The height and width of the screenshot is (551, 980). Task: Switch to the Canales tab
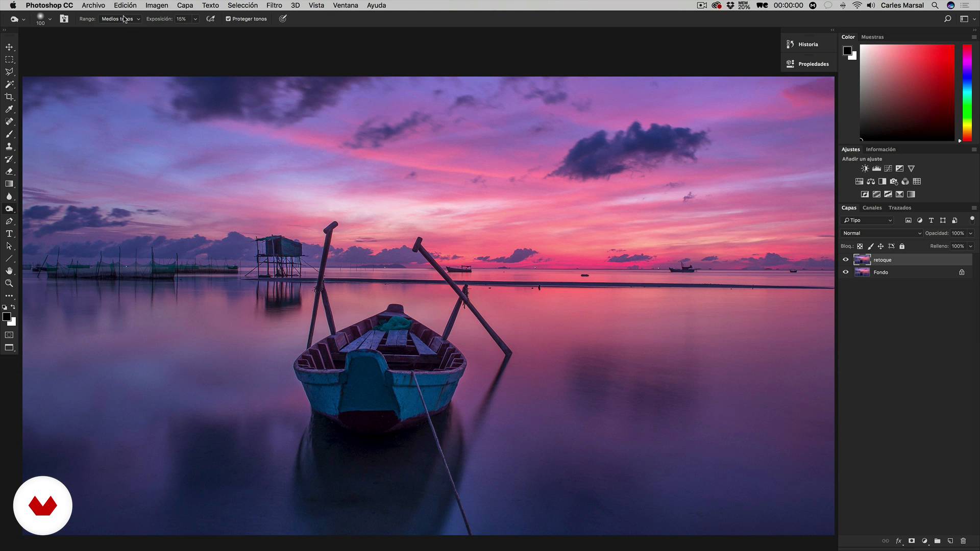(x=872, y=208)
